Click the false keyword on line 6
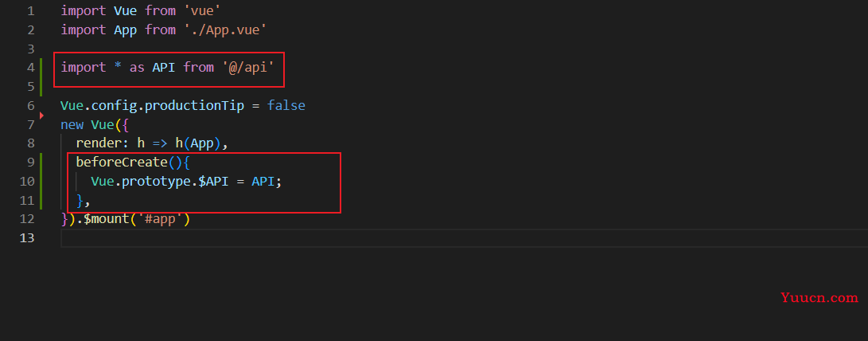This screenshot has width=868, height=341. coord(286,105)
